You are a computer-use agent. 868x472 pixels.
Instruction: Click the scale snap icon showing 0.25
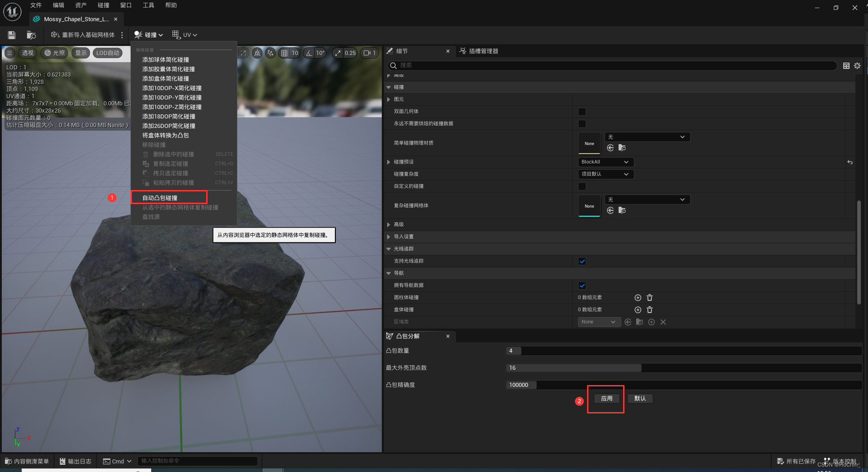(x=345, y=53)
